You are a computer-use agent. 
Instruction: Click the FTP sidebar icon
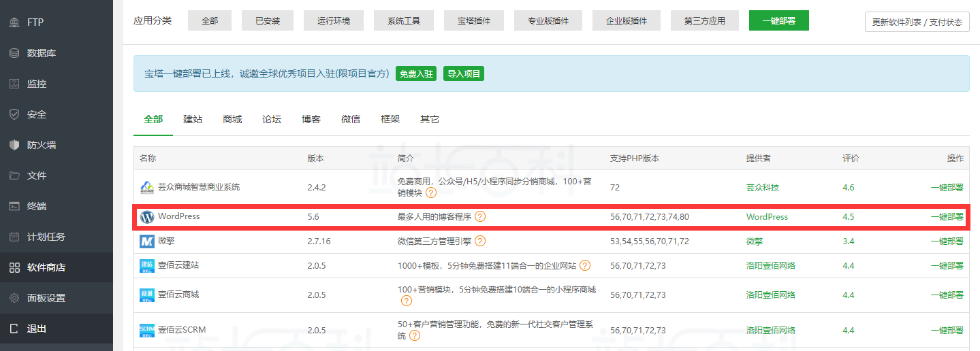tap(14, 22)
